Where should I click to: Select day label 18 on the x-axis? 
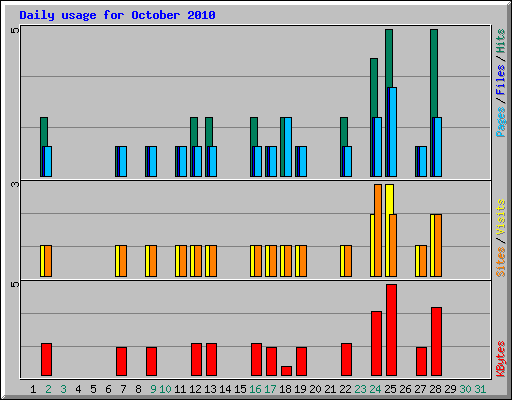[x=285, y=389]
